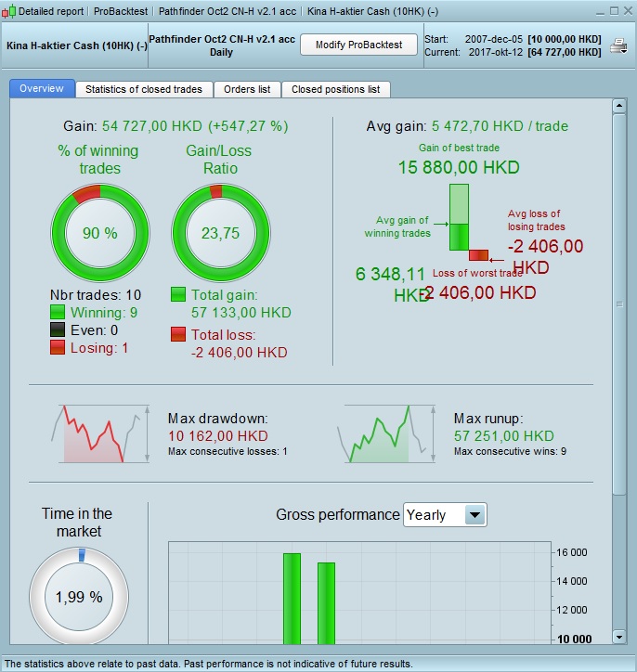This screenshot has height=672, width=637.
Task: Click the 10 162,00 HKD drawdown value
Action: (x=218, y=436)
